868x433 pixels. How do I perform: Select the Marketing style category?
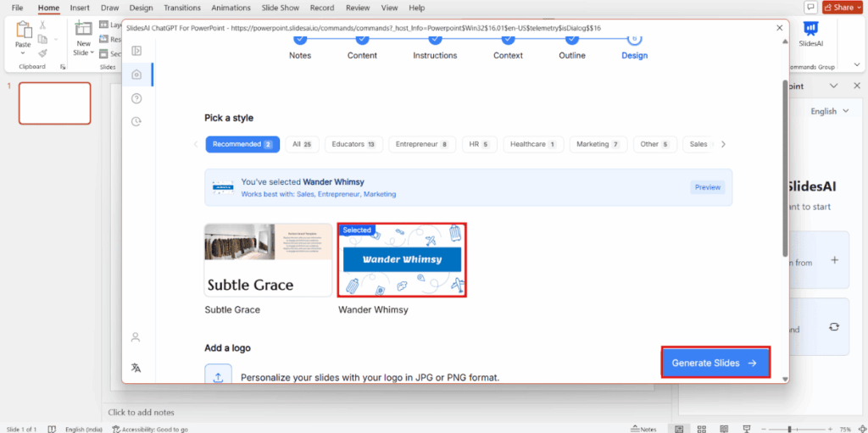598,144
